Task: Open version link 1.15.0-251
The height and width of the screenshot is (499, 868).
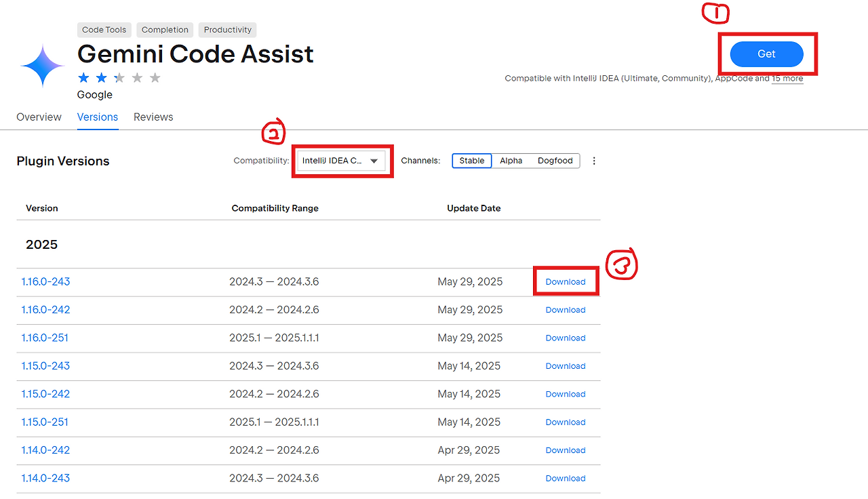Action: click(x=45, y=422)
